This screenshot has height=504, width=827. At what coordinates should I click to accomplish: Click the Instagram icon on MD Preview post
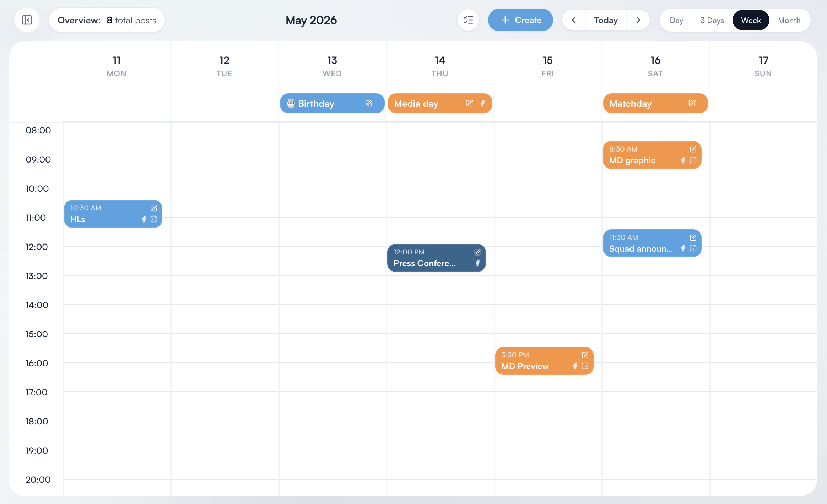coord(584,366)
